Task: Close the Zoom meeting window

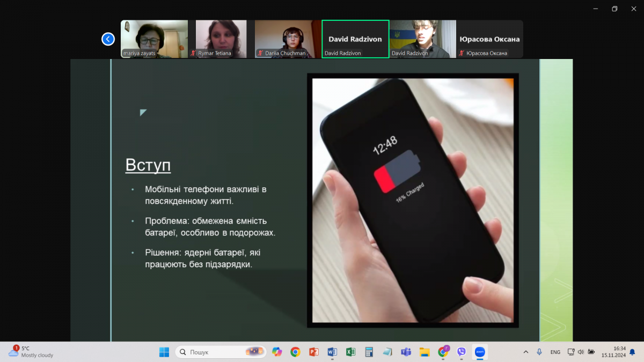Action: point(633,8)
